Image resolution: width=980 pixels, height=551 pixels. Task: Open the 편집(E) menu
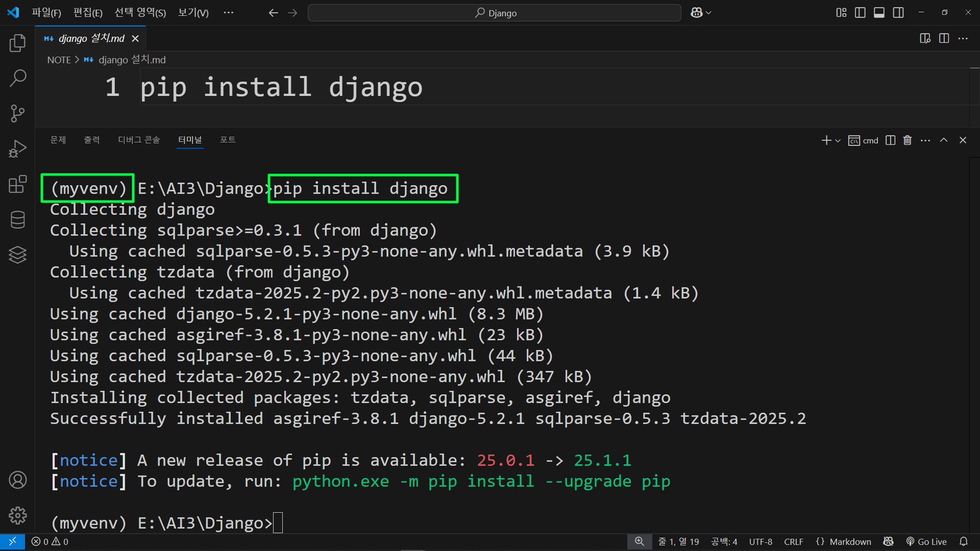[88, 13]
